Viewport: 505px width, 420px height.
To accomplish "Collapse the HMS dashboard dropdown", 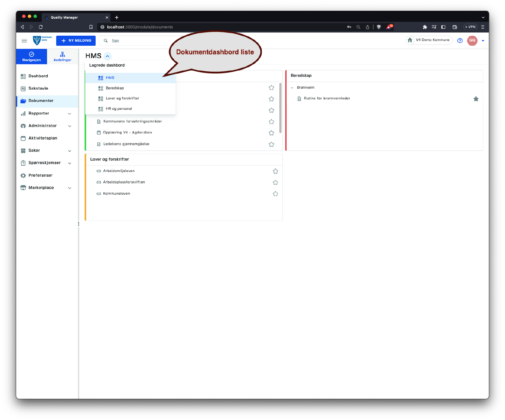I will coord(108,56).
